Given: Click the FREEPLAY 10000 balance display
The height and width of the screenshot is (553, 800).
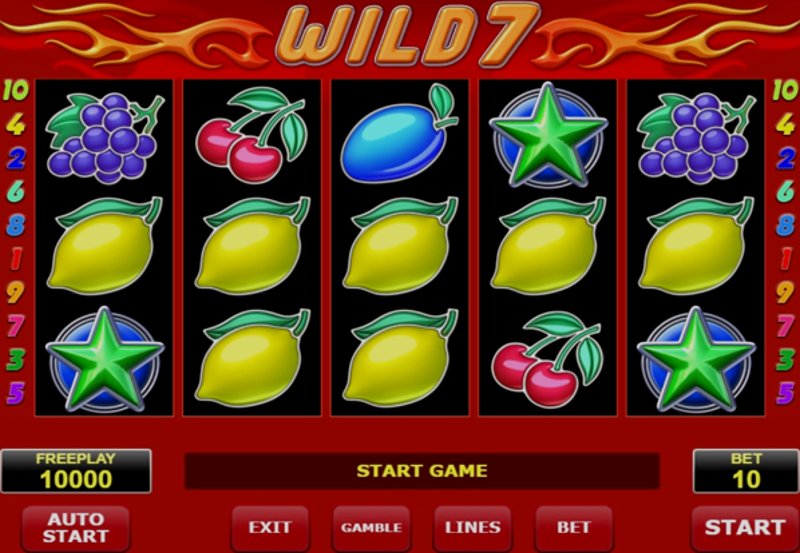Looking at the screenshot, I should pos(76,471).
